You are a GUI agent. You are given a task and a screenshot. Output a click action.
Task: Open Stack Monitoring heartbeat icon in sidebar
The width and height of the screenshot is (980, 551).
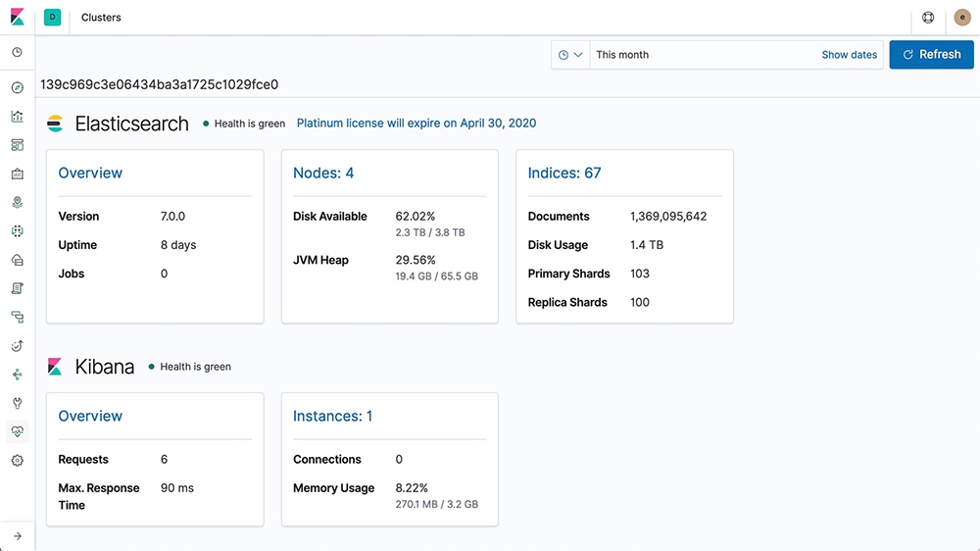[18, 431]
